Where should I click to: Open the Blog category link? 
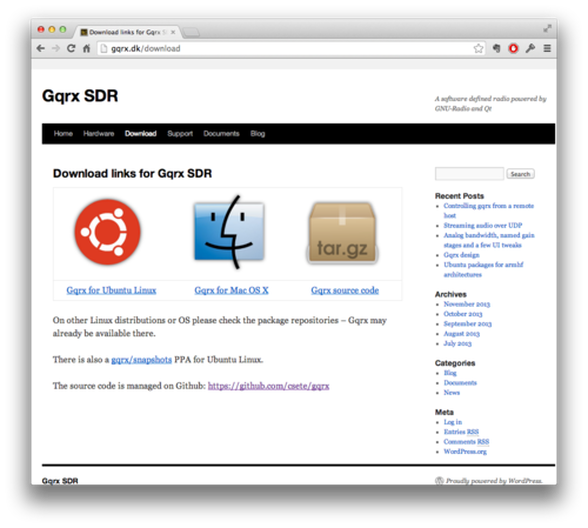pos(450,373)
